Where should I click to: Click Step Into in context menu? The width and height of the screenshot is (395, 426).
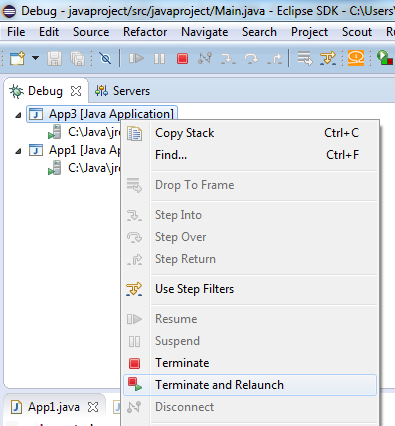tap(250, 215)
